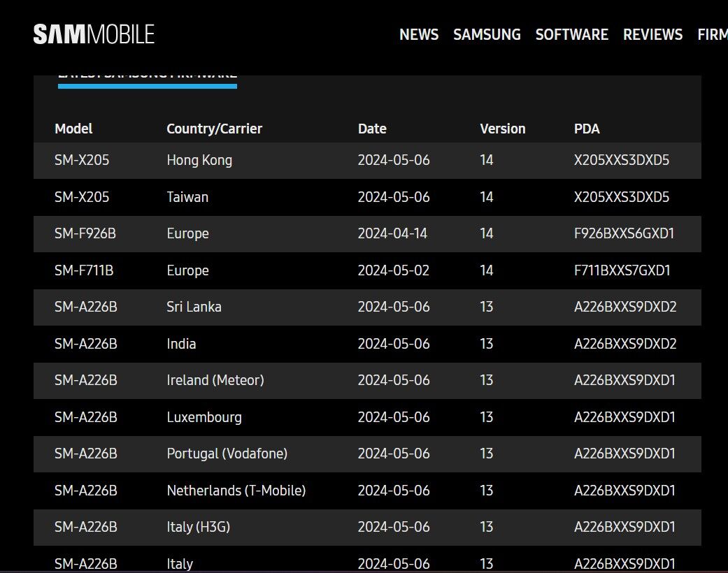Click PDA A226BXXS9DXD1 in Italy (H3G) row
This screenshot has height=573, width=728.
[x=624, y=527]
